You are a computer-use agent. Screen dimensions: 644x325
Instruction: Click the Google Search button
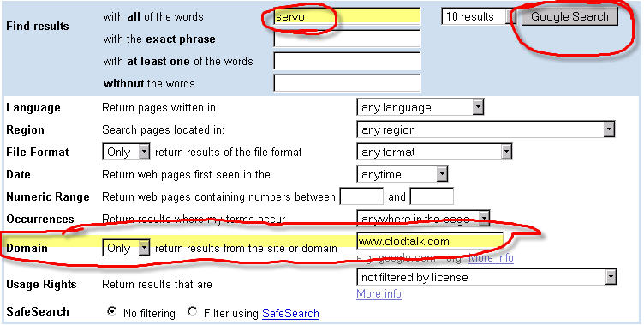(569, 17)
